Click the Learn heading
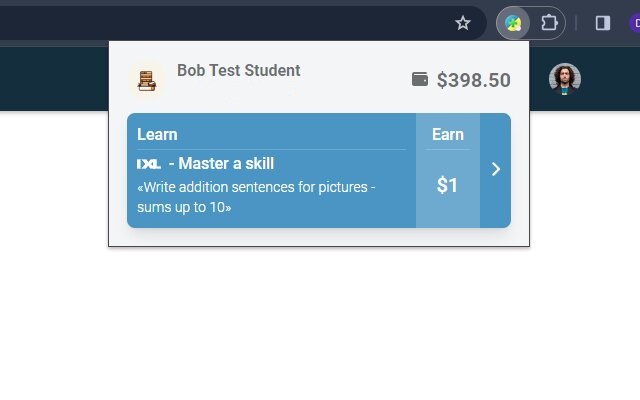The width and height of the screenshot is (640, 400). pos(157,134)
